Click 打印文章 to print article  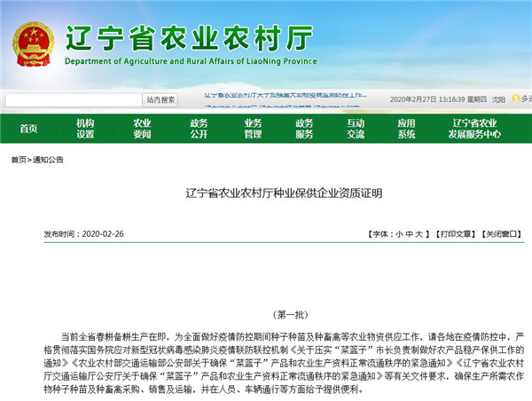pyautogui.click(x=457, y=235)
